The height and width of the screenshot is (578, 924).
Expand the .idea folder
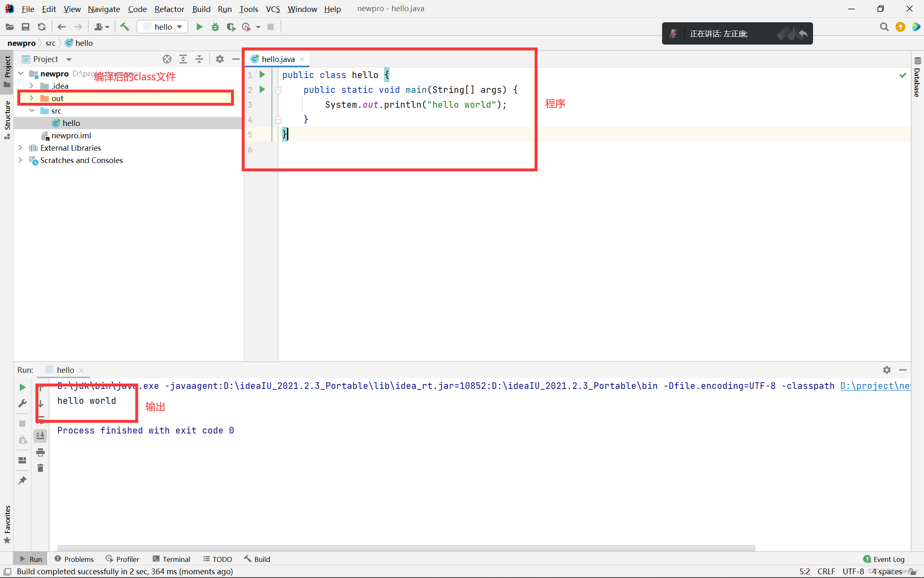[31, 86]
